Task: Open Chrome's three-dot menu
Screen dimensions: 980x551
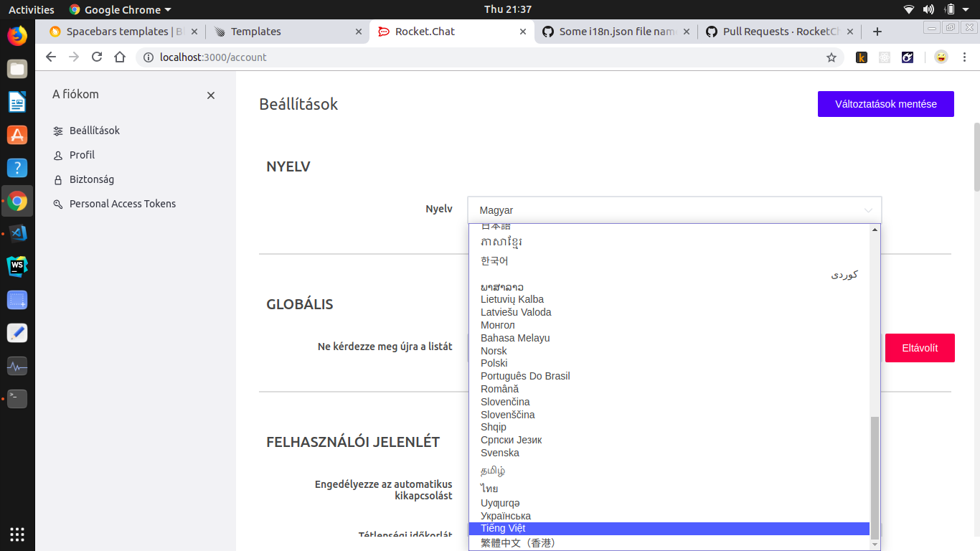Action: point(965,57)
